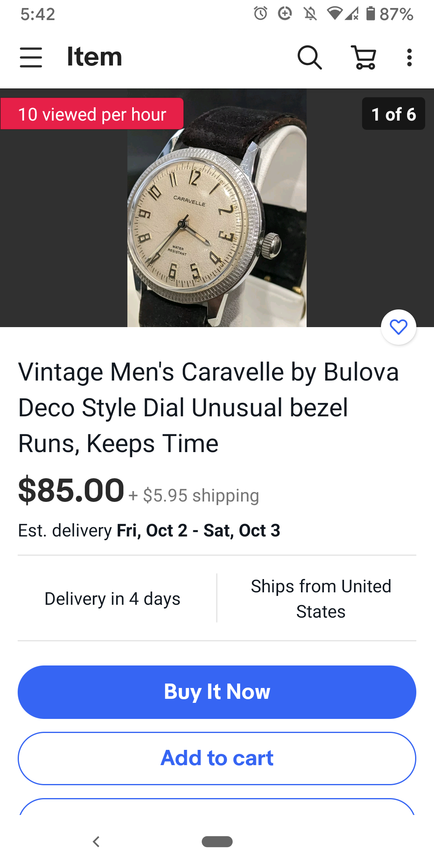
Task: Tap the search magnifier icon
Action: tap(309, 57)
